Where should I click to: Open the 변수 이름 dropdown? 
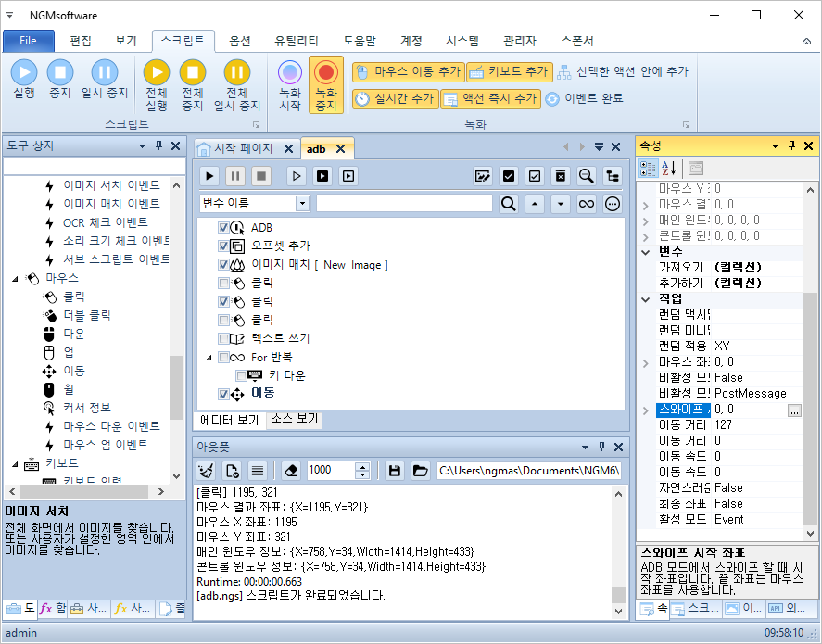(x=302, y=203)
